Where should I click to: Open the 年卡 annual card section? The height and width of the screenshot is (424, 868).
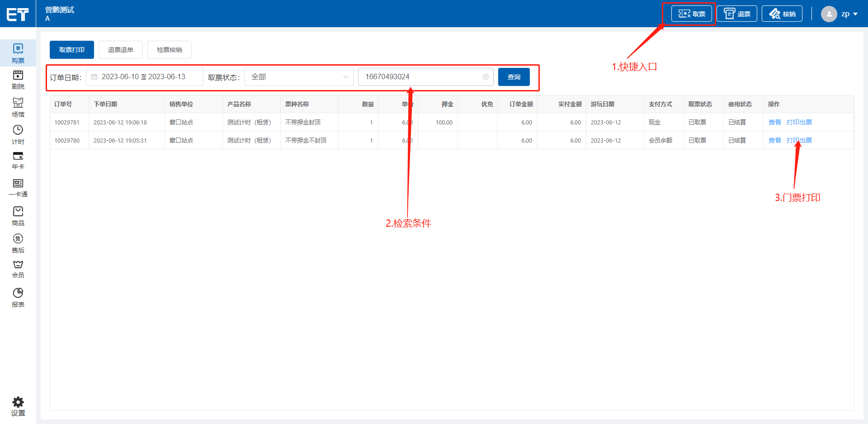click(18, 160)
